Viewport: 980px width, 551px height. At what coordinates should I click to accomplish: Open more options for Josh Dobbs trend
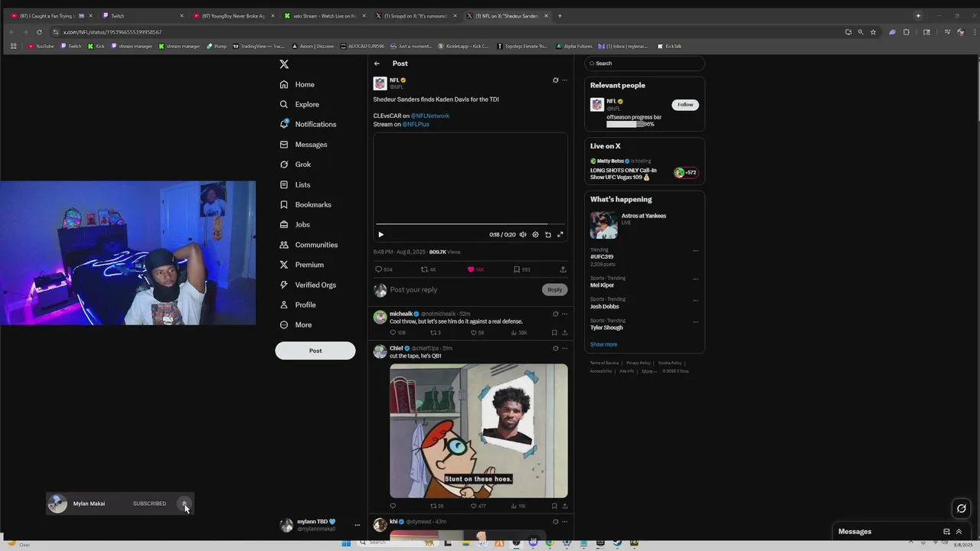[x=695, y=300]
